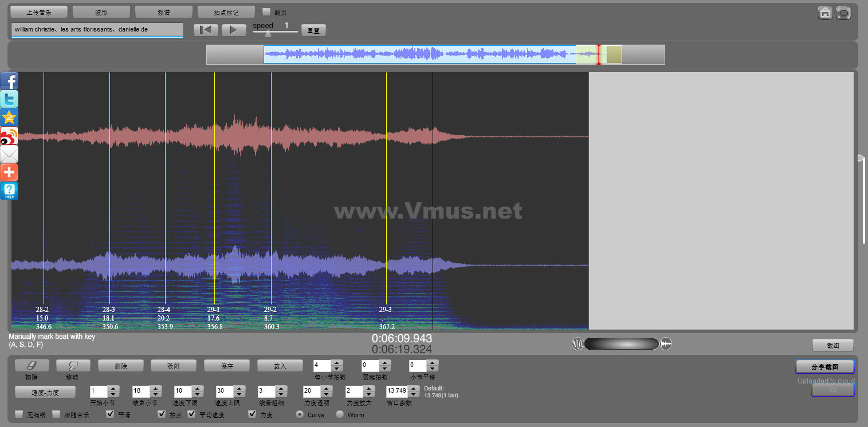
Task: Select the eraser (擦除) tool icon
Action: coord(32,365)
